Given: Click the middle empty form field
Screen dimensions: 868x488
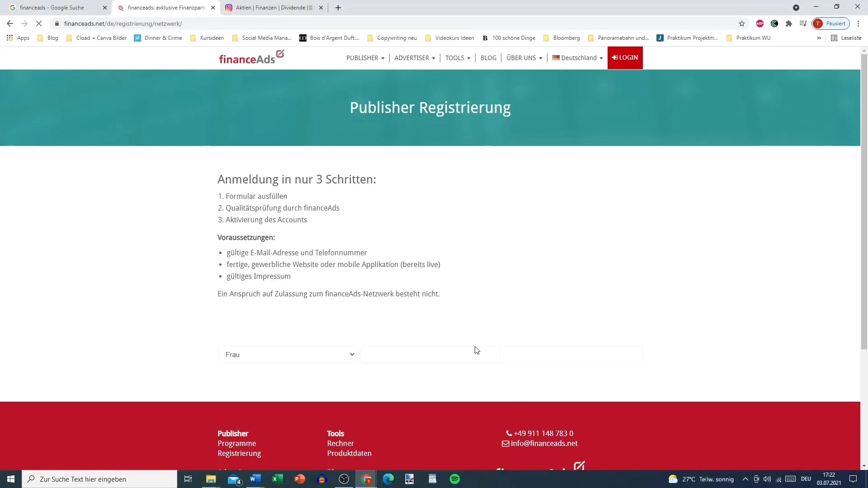Looking at the screenshot, I should tap(430, 354).
